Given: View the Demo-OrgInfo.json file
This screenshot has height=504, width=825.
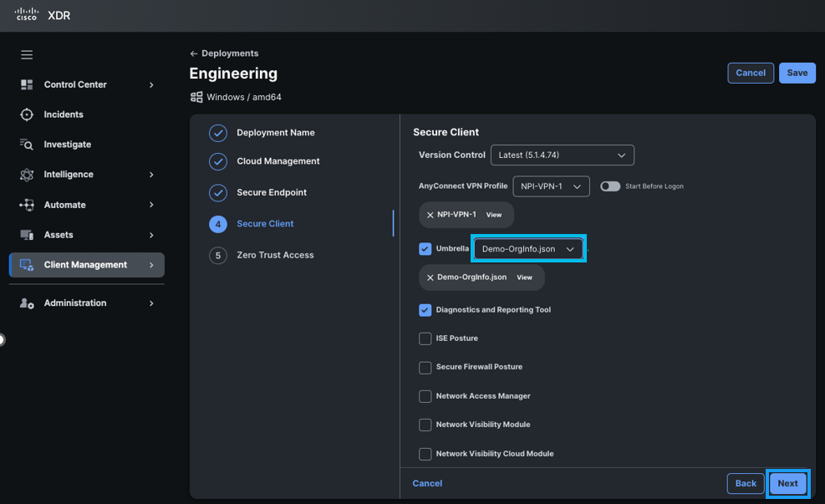Looking at the screenshot, I should [x=525, y=277].
